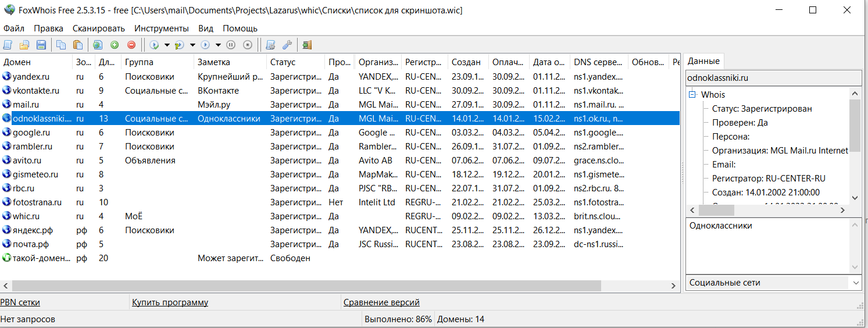Click the exit door icon
The image size is (868, 328).
[x=307, y=45]
